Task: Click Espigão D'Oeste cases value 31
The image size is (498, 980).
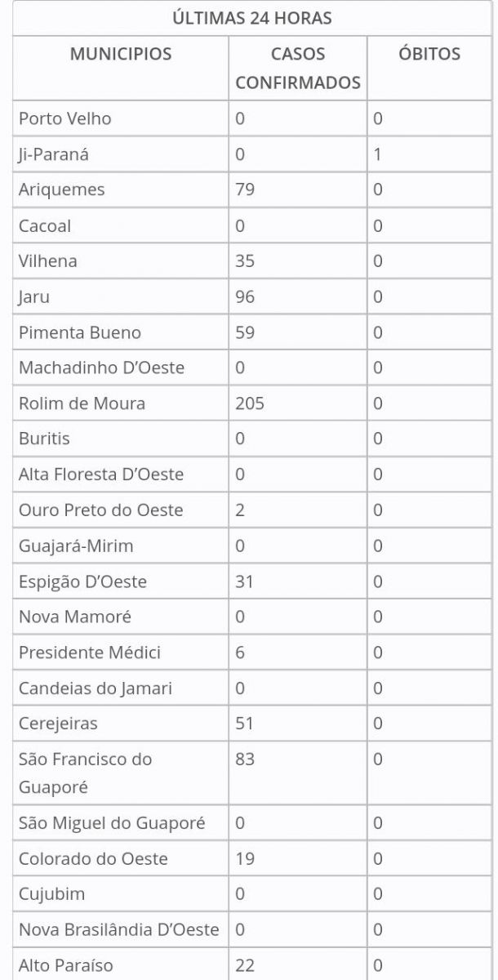Action: tap(245, 581)
